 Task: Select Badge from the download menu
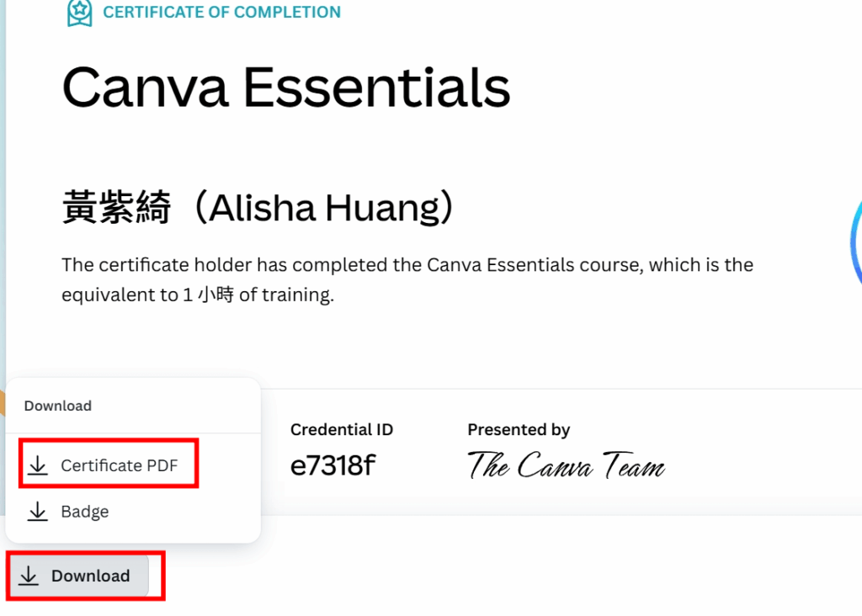(84, 512)
